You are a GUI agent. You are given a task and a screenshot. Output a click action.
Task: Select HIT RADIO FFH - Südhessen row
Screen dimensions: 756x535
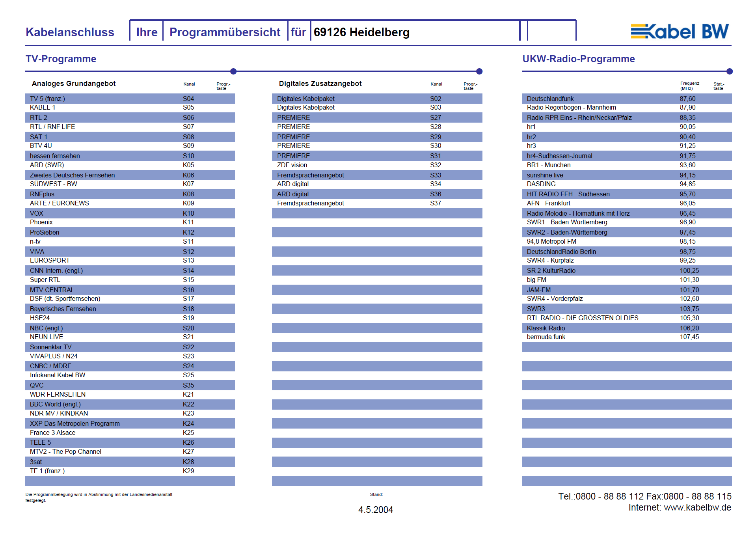pyautogui.click(x=627, y=194)
